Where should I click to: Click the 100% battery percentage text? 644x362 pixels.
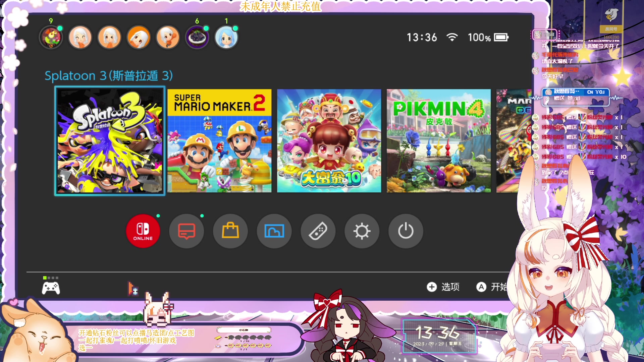click(x=479, y=38)
